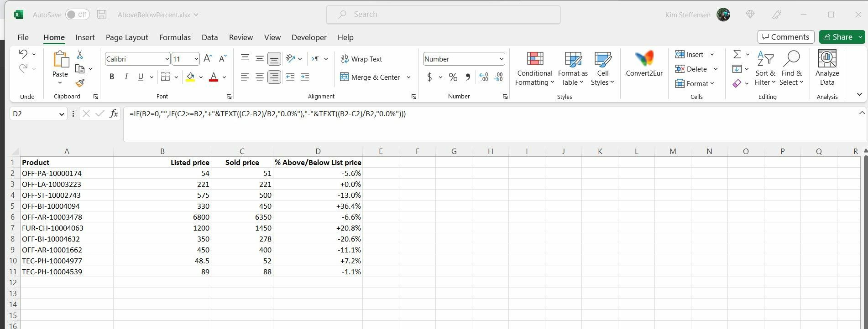Viewport: 868px width, 329px height.
Task: Switch to the Developer tab
Action: pos(309,37)
